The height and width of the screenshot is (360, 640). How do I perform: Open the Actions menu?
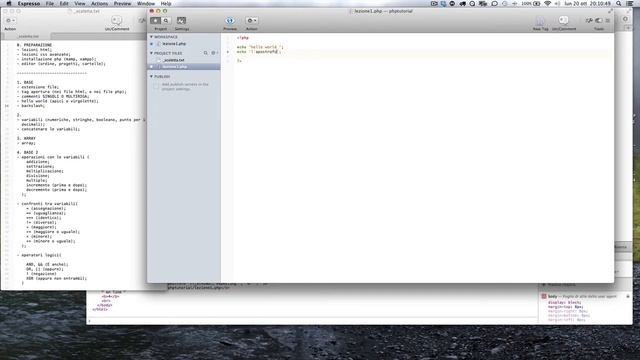(x=99, y=3)
